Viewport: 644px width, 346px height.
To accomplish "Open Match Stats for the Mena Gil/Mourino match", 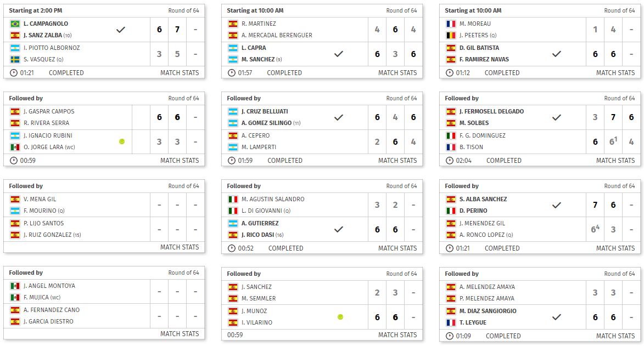I will [180, 247].
